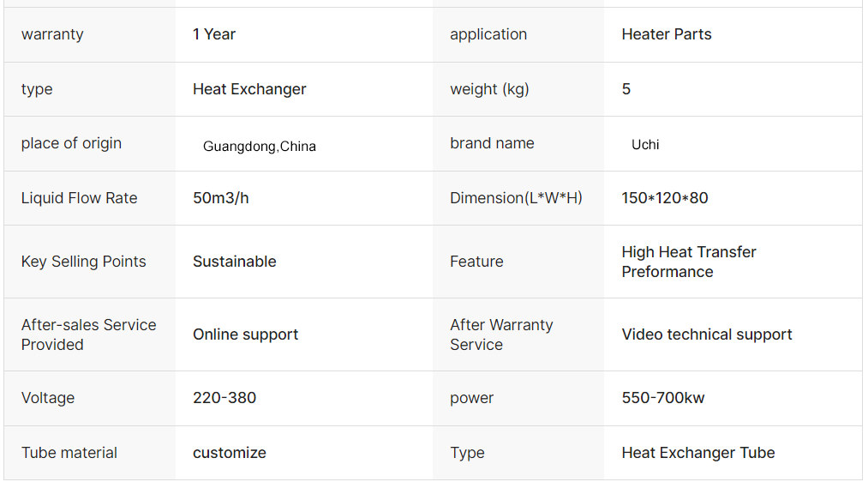Click the "Heat Exchanger" type value
The image size is (868, 488).
[x=249, y=89]
